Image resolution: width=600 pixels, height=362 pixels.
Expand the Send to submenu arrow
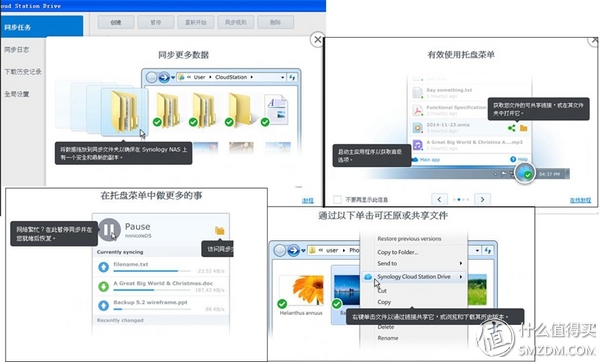(x=461, y=263)
